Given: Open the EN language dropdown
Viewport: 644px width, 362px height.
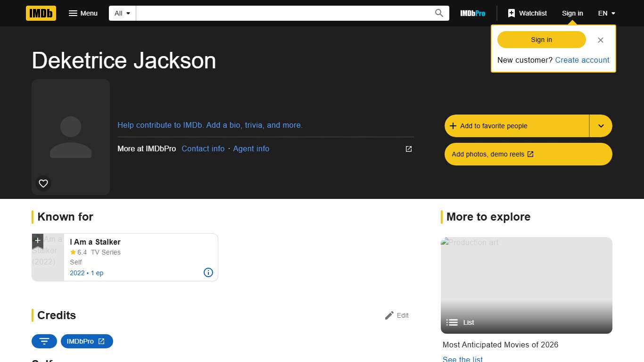Looking at the screenshot, I should point(606,13).
